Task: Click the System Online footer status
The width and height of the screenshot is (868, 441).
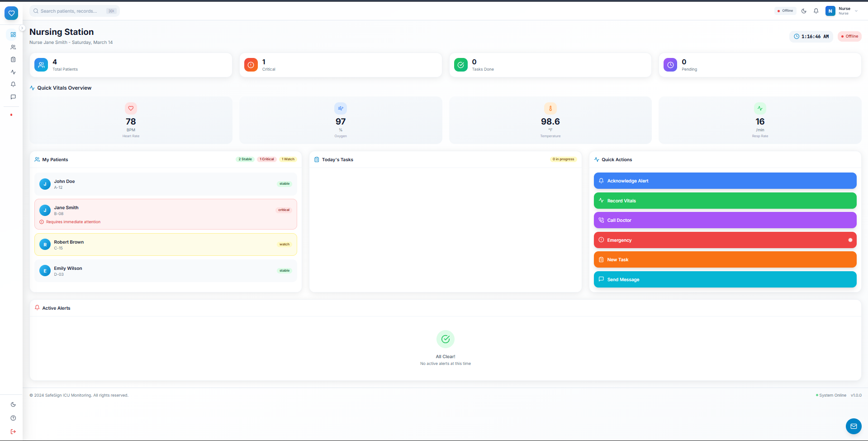Action: tap(831, 395)
